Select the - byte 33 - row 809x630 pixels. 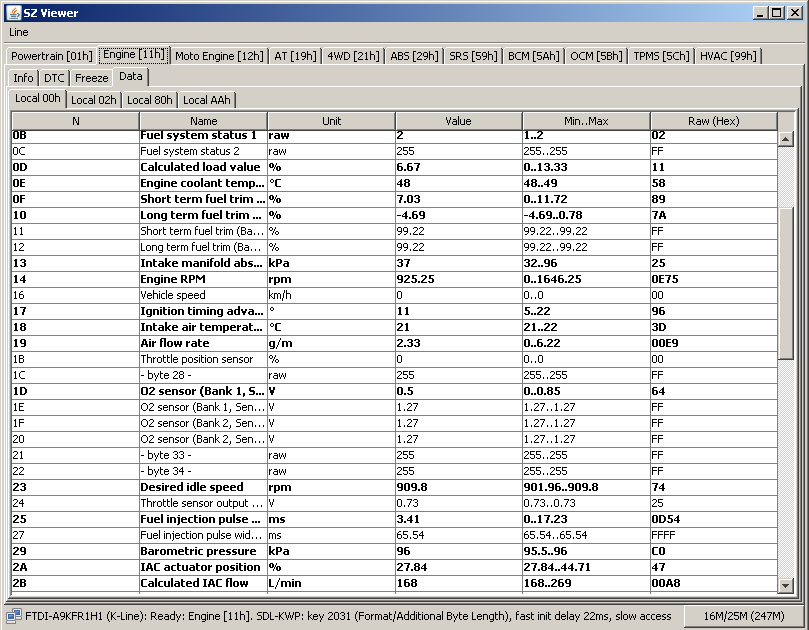tap(394, 455)
